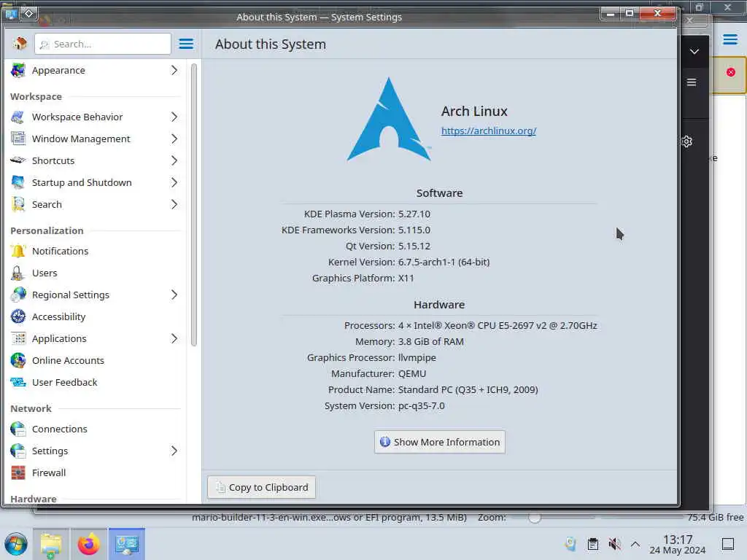Go to Online Accounts settings

point(96,360)
